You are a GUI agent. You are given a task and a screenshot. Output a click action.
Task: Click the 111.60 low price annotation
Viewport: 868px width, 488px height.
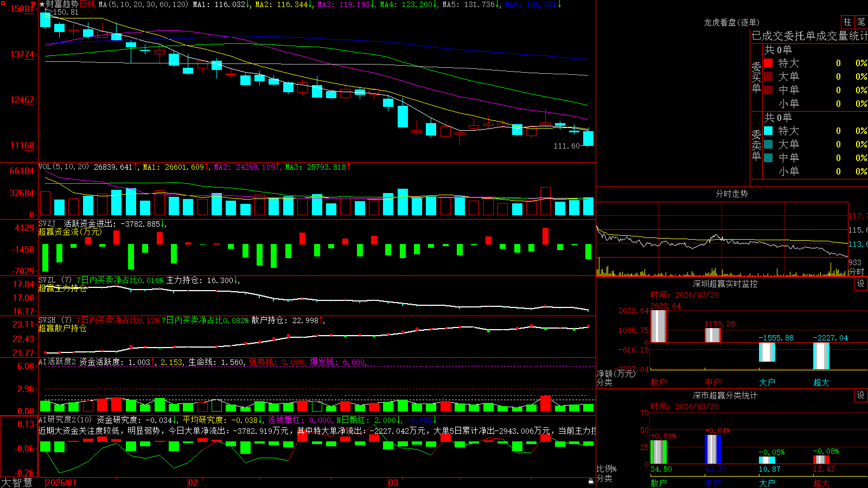pyautogui.click(x=567, y=146)
